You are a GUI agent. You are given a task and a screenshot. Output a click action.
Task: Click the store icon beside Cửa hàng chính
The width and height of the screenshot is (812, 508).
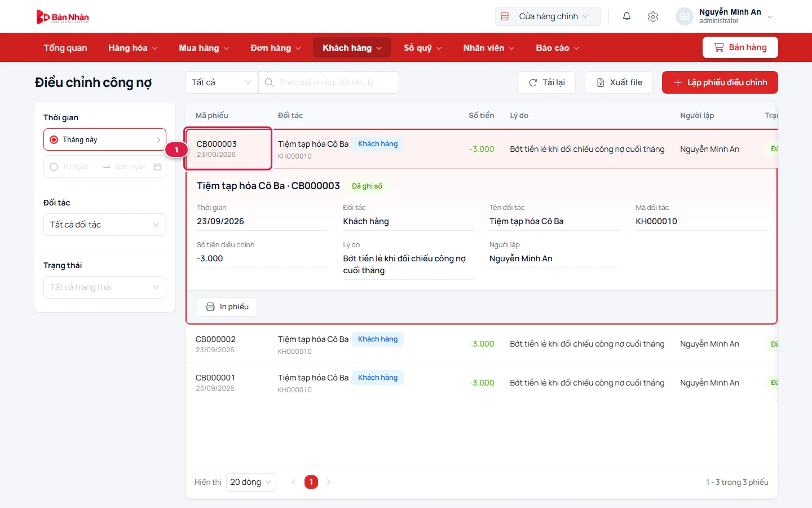(x=505, y=16)
